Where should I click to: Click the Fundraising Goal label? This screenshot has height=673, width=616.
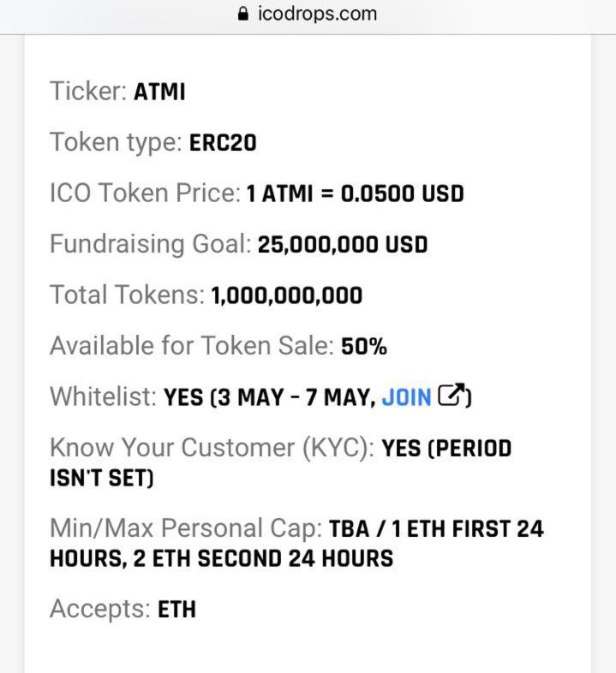click(x=150, y=244)
